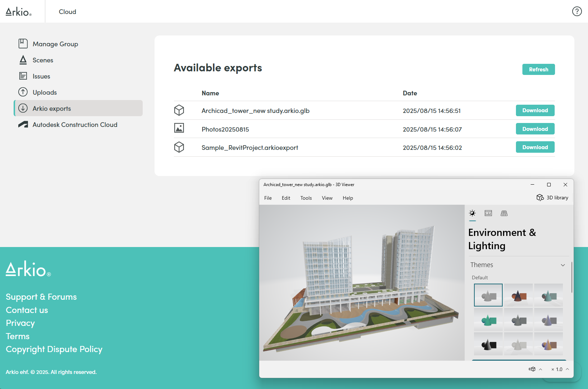Viewport: 588px width, 389px height.
Task: Select the dark Default theme thumbnail
Action: (x=488, y=344)
